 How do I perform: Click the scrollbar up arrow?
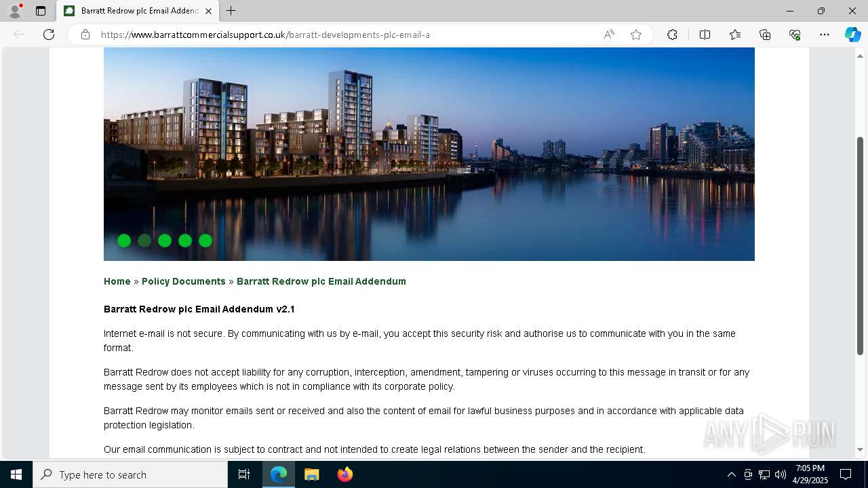tap(861, 56)
